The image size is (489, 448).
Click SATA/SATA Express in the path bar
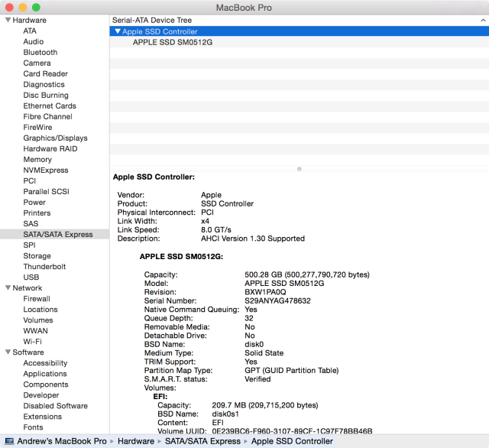tap(202, 441)
